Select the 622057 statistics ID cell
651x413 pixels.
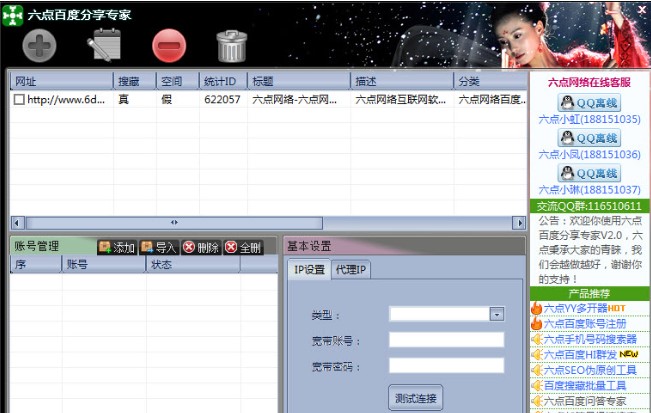pyautogui.click(x=222, y=100)
